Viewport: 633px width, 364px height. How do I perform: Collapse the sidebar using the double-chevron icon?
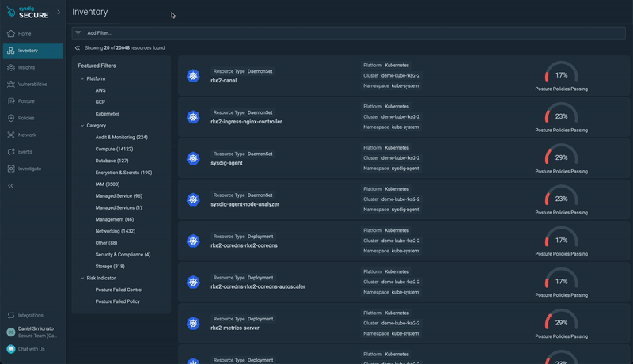point(11,186)
